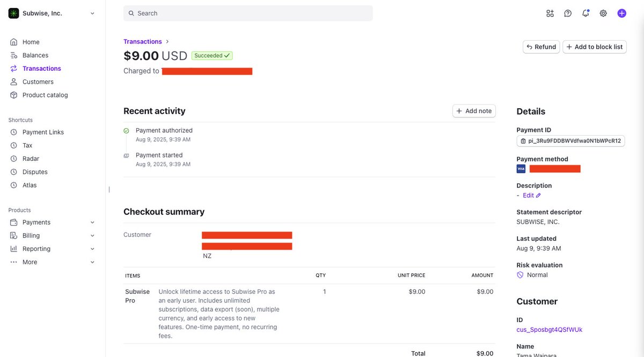Open the help question mark icon
Image resolution: width=644 pixels, height=357 pixels.
click(568, 13)
